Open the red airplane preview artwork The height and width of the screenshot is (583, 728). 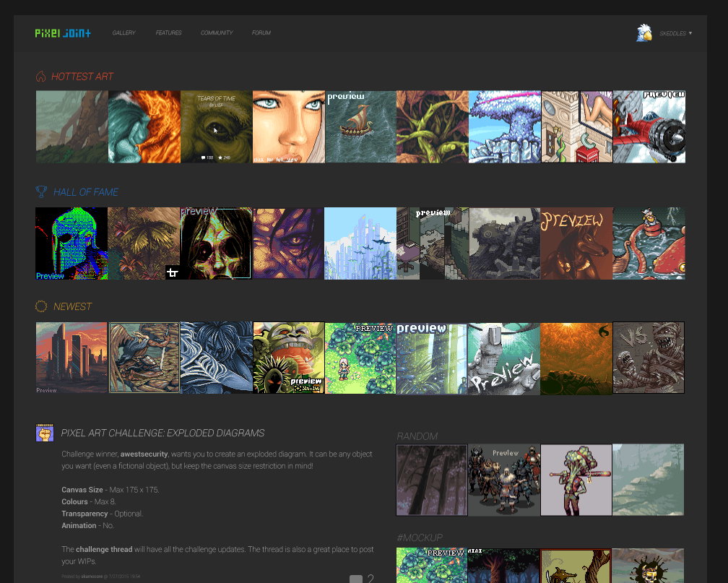pos(649,127)
